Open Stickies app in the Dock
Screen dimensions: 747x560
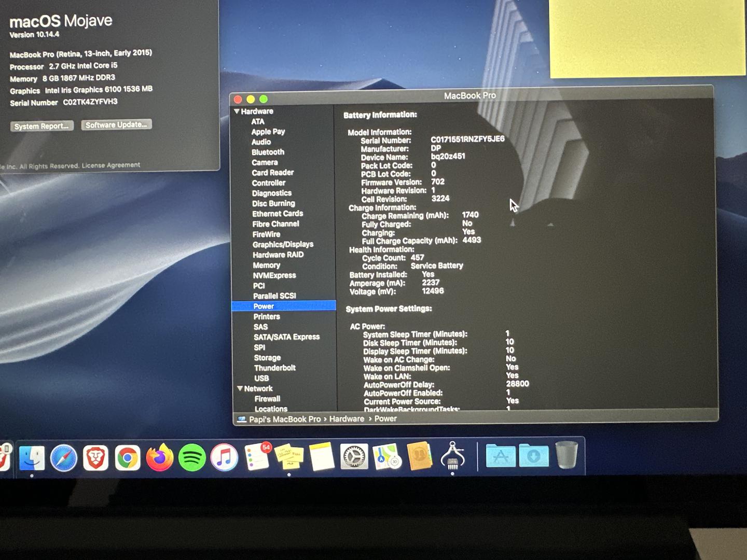click(x=289, y=457)
